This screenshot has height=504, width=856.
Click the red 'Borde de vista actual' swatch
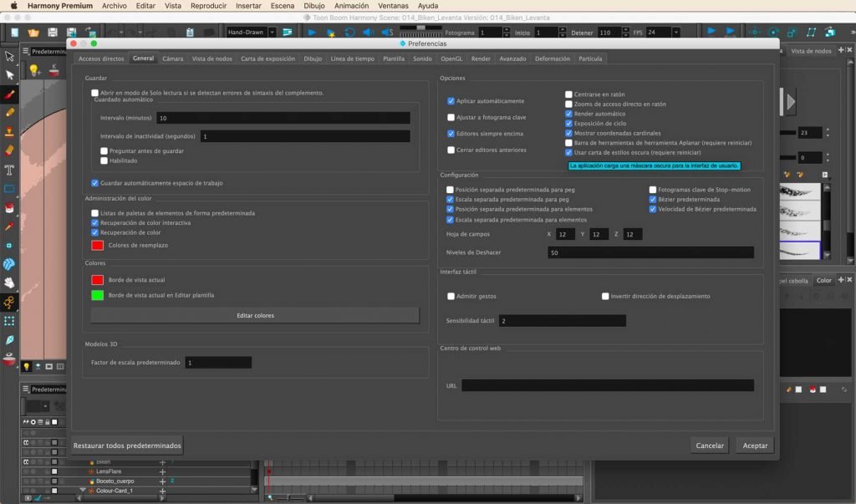(97, 279)
